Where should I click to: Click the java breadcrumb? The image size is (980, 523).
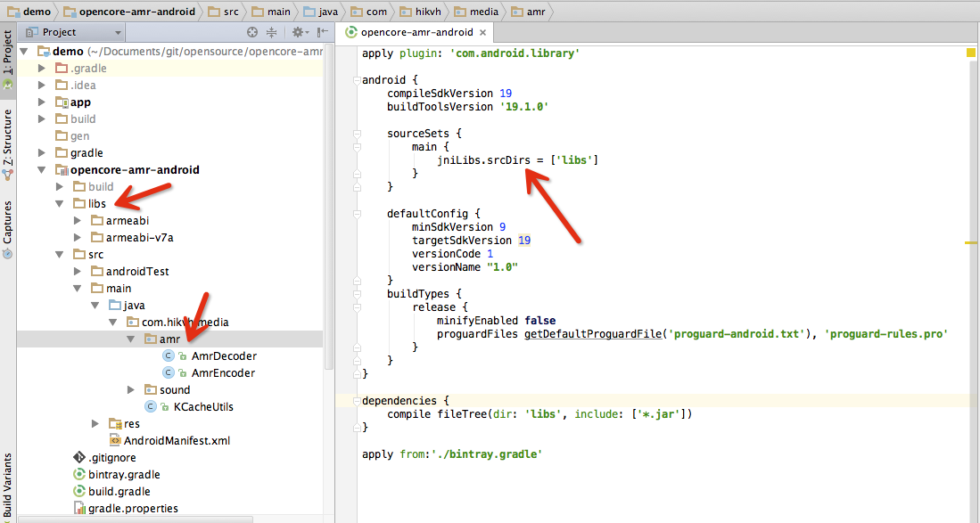tap(321, 12)
